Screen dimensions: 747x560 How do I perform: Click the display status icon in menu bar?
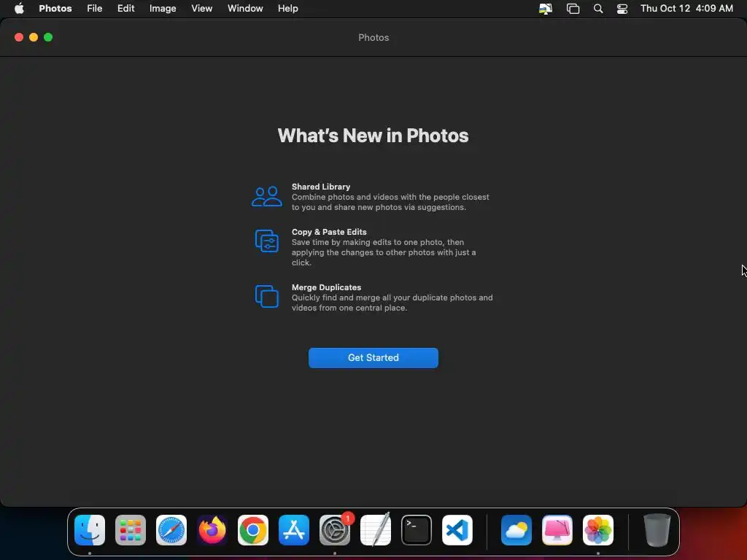(x=546, y=9)
